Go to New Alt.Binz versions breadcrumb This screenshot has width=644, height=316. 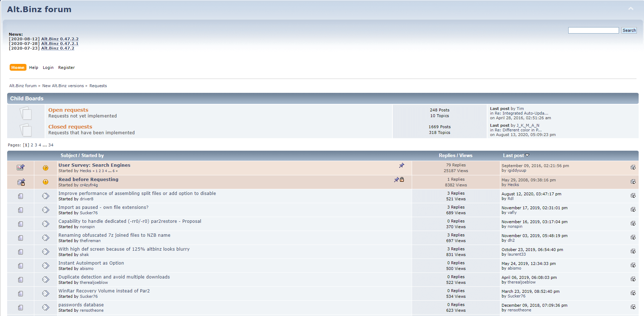coord(63,86)
